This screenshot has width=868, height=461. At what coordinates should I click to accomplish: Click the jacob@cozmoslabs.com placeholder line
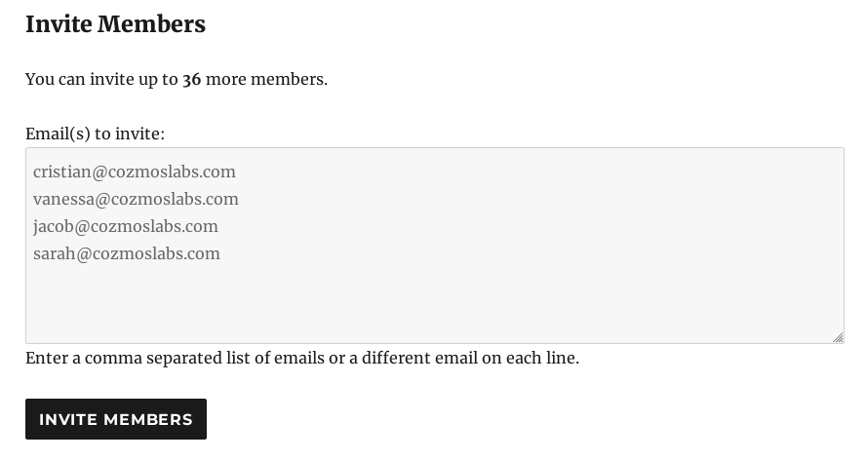tap(126, 226)
